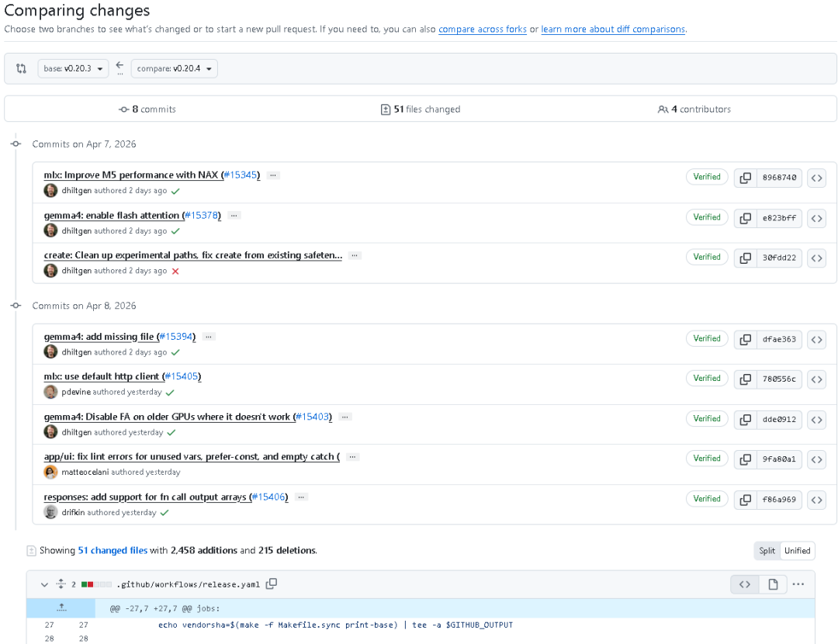View the release.yaml file icon button

point(773,584)
